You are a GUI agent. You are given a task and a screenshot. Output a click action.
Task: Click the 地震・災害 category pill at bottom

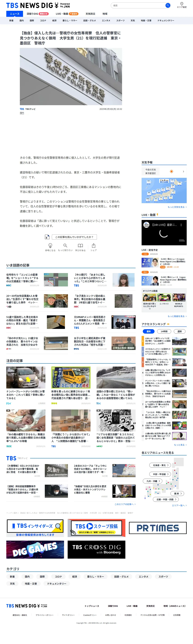[31, 584]
